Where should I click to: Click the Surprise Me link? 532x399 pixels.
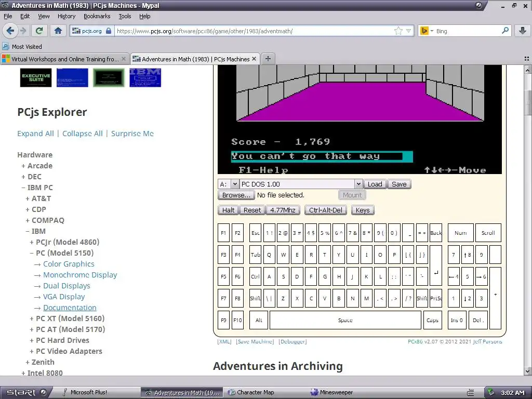coord(132,134)
